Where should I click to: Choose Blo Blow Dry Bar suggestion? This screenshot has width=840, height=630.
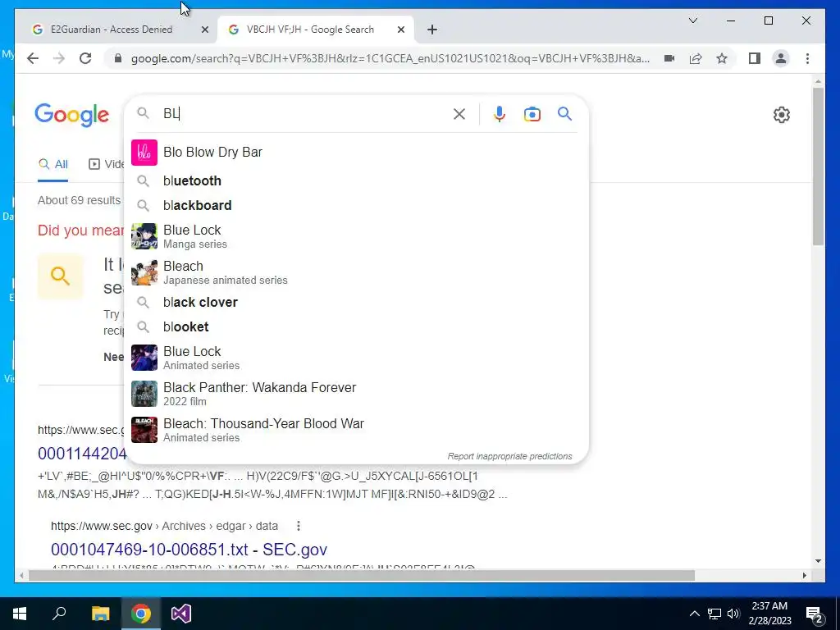point(356,152)
